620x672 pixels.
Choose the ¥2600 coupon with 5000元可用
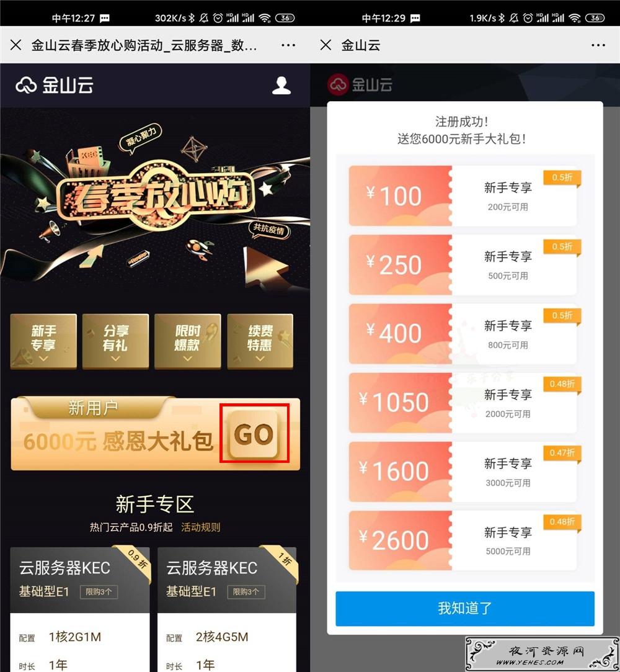tap(463, 540)
